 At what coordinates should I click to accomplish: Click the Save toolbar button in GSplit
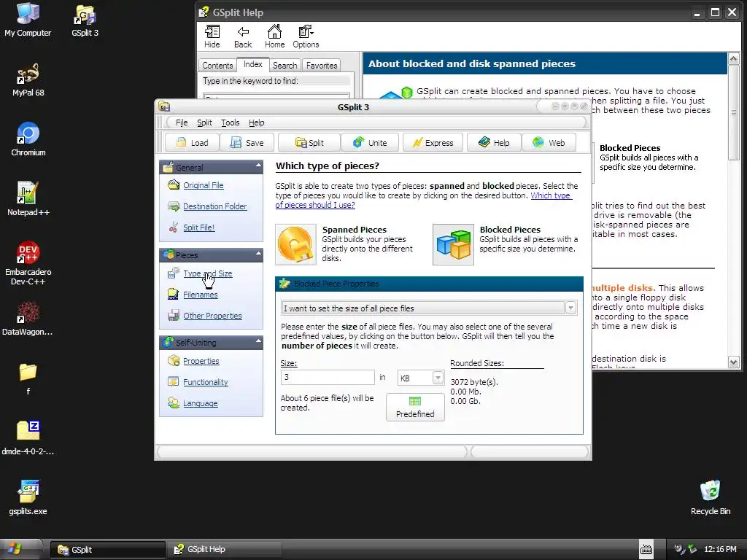coord(247,142)
